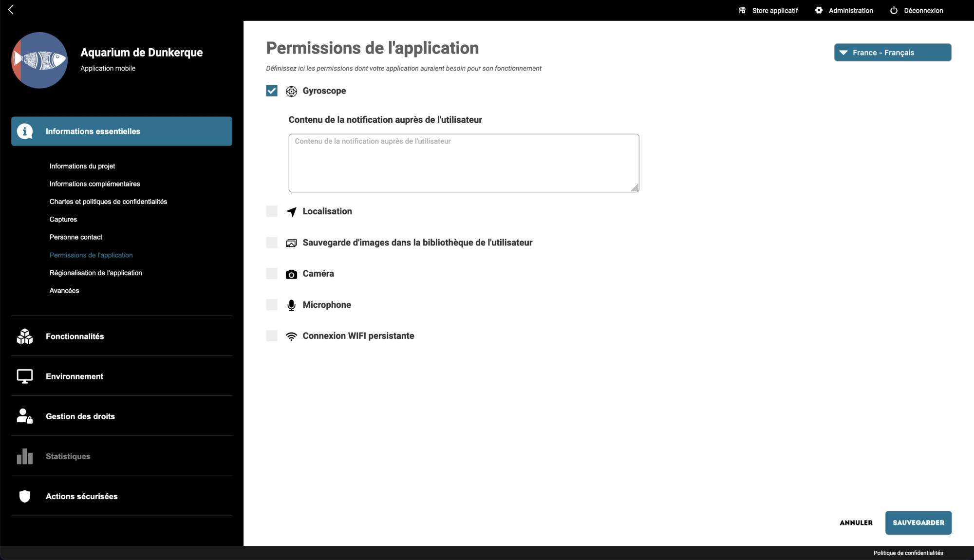
Task: Click the ANNULER button
Action: [x=856, y=523]
